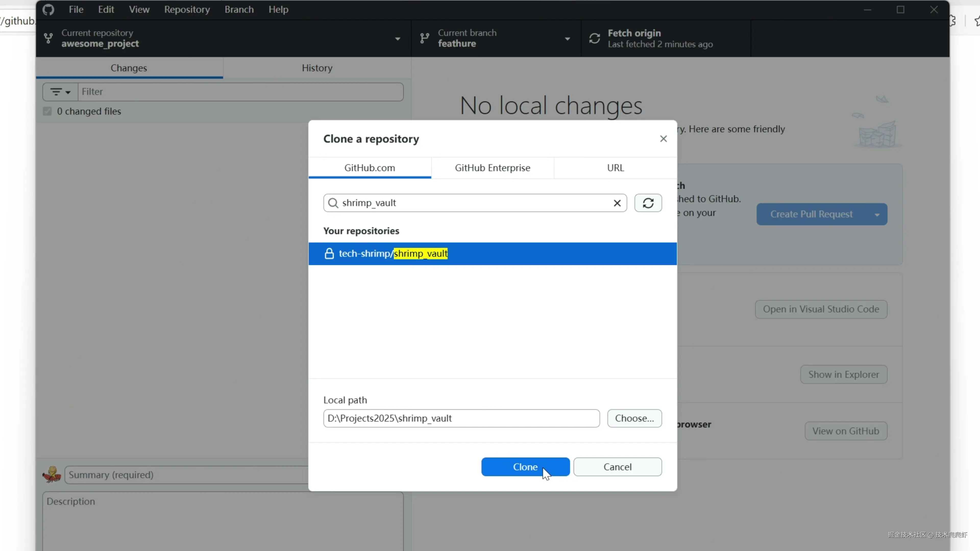Switch to the URL tab

tap(615, 168)
